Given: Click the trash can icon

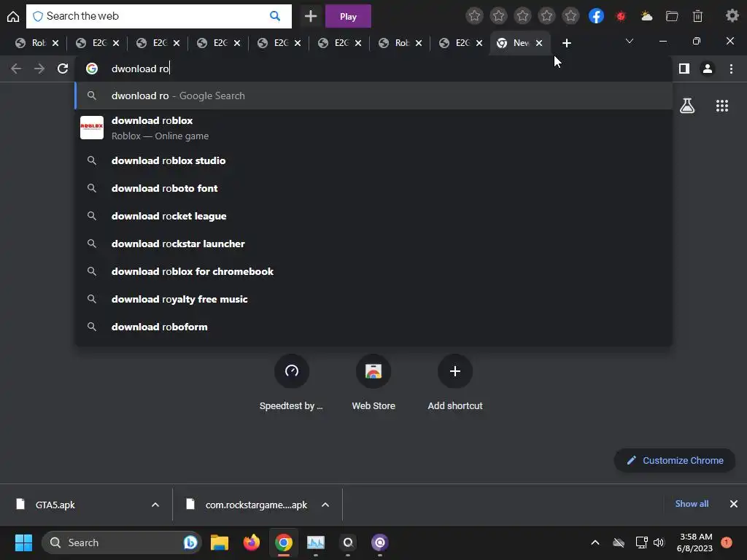Looking at the screenshot, I should tap(697, 16).
